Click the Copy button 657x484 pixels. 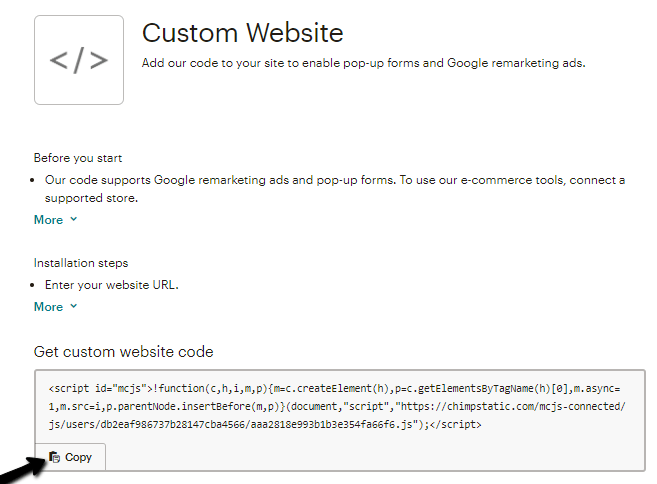pos(70,457)
